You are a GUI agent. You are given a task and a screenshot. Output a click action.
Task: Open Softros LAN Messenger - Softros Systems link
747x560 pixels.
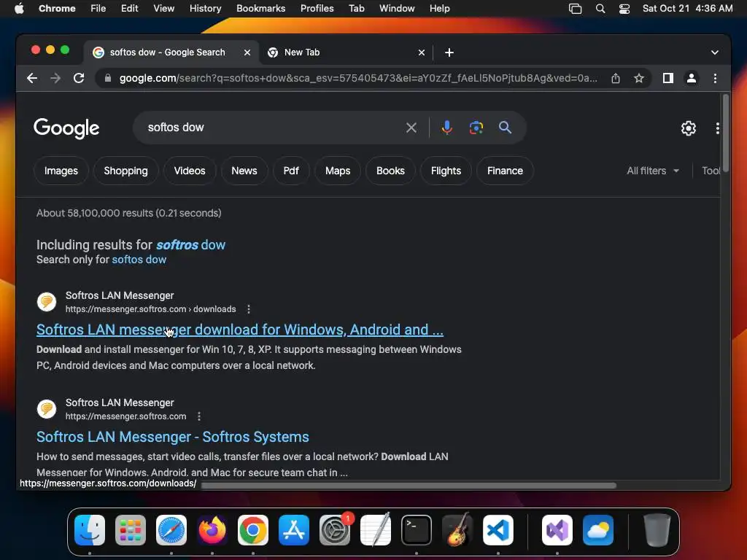tap(172, 437)
